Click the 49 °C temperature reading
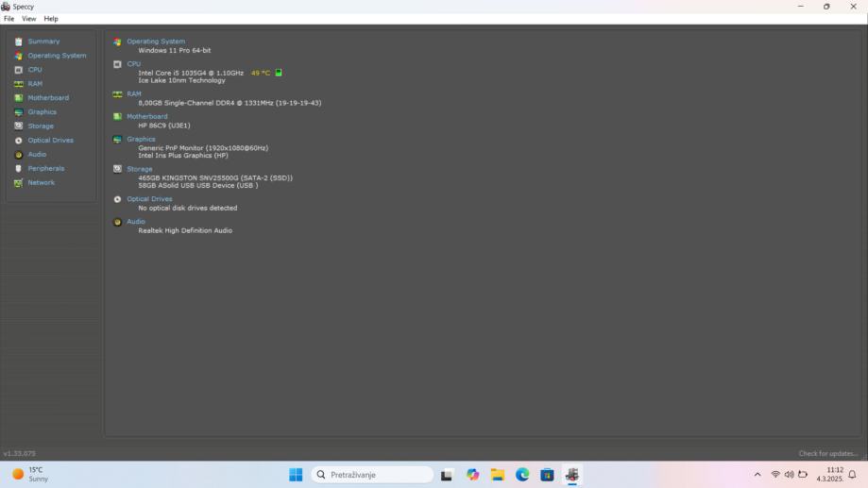 pyautogui.click(x=261, y=73)
